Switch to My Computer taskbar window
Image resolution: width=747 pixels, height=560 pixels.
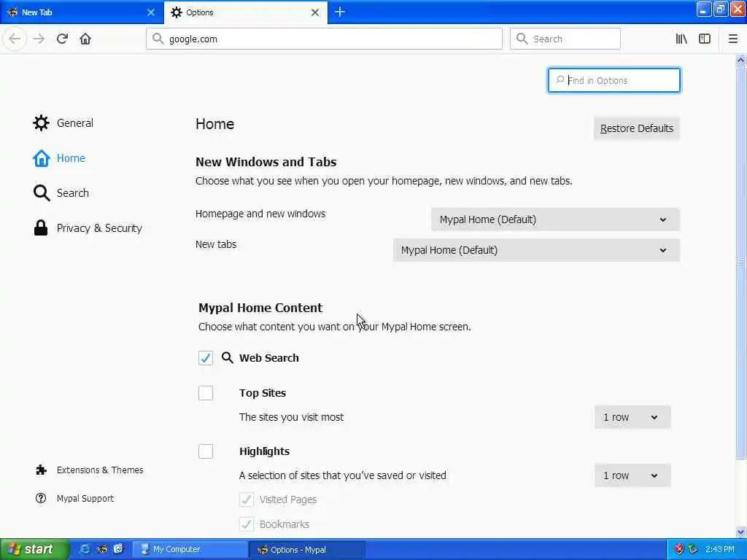pos(190,549)
